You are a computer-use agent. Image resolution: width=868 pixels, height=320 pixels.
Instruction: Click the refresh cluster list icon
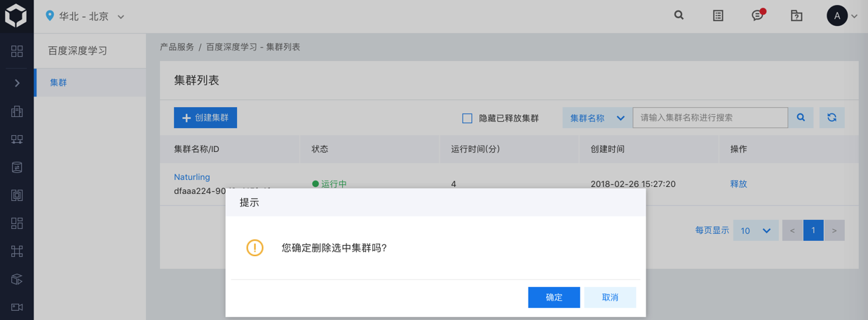coord(832,118)
